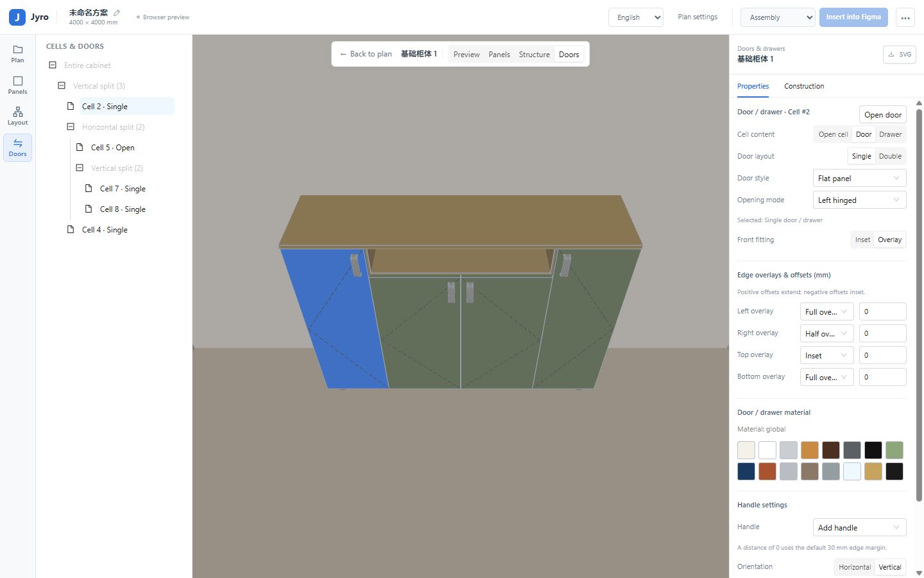924x578 pixels.
Task: Click the Cell 4 · Single page icon
Action: 71,230
